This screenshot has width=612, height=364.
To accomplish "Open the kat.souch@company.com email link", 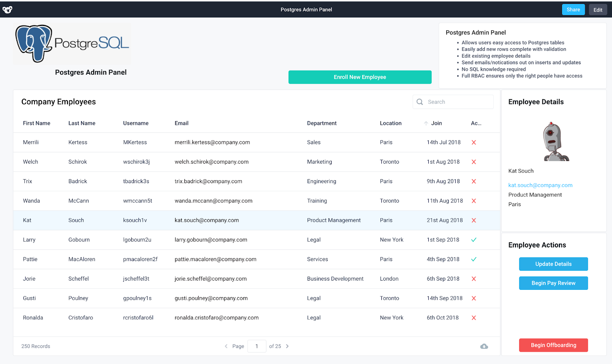I will [540, 185].
